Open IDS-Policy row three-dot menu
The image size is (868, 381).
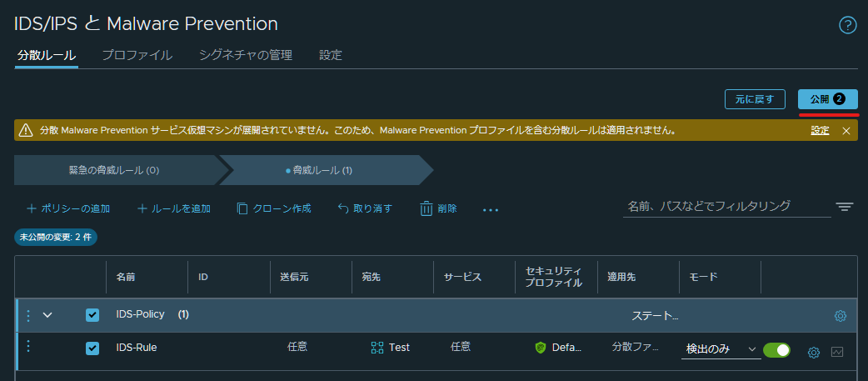tap(29, 316)
